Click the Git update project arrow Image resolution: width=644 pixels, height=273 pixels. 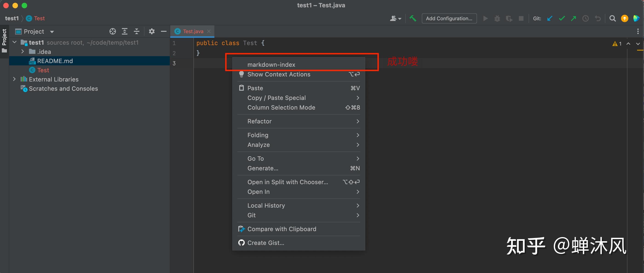pyautogui.click(x=549, y=18)
